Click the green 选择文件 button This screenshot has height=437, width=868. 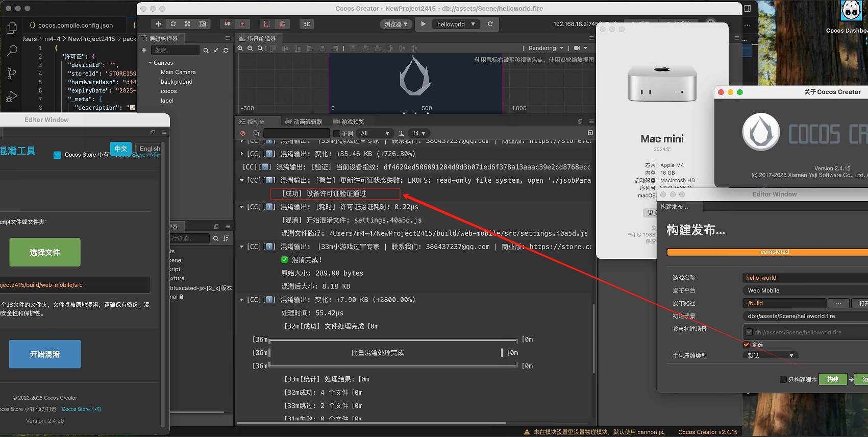tap(45, 252)
